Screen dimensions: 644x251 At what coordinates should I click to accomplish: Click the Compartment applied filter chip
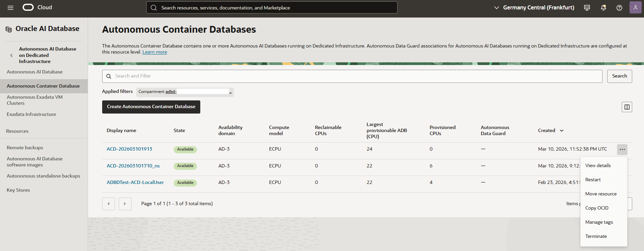point(185,92)
